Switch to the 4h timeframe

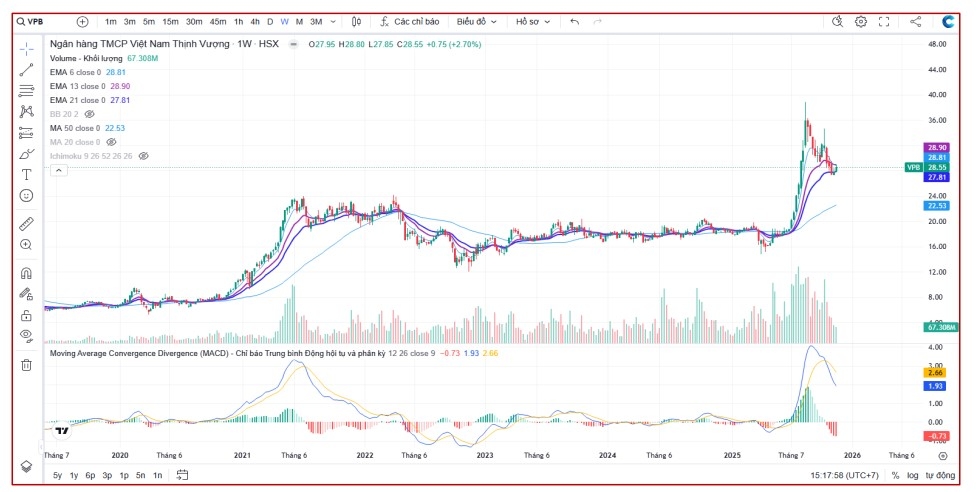click(255, 21)
